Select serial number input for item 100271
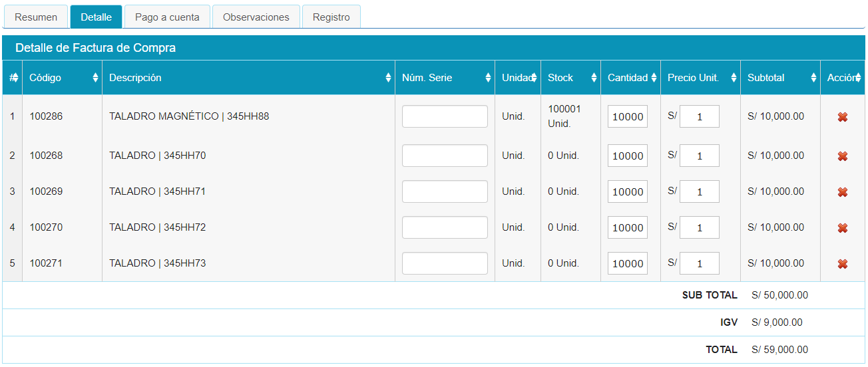This screenshot has width=868, height=367. coord(445,263)
